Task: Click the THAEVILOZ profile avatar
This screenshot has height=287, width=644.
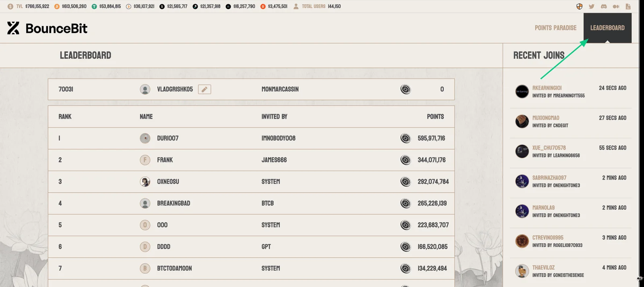Action: click(522, 271)
